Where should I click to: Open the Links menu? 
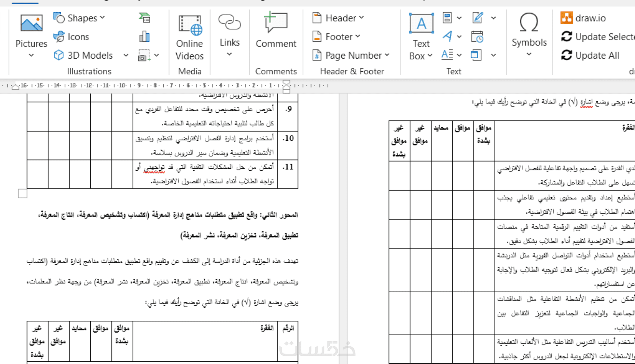(x=229, y=35)
